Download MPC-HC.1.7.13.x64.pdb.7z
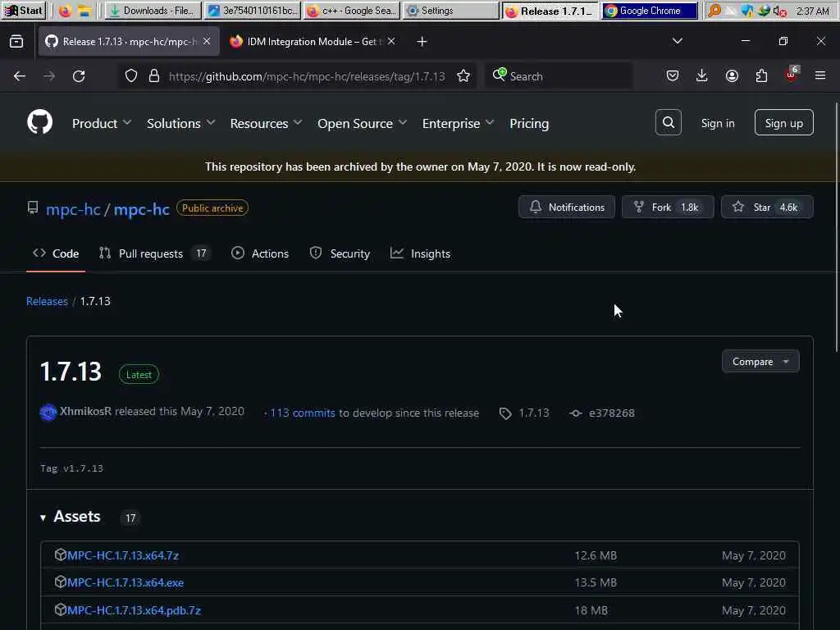 (134, 609)
